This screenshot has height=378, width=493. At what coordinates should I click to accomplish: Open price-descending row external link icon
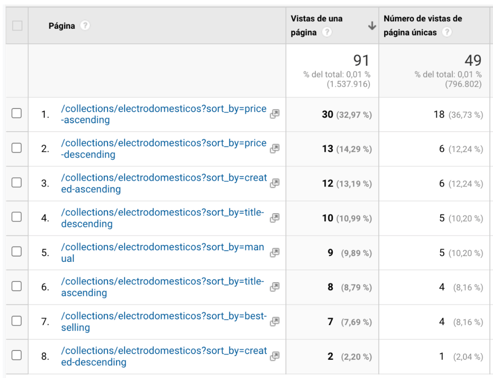(275, 148)
